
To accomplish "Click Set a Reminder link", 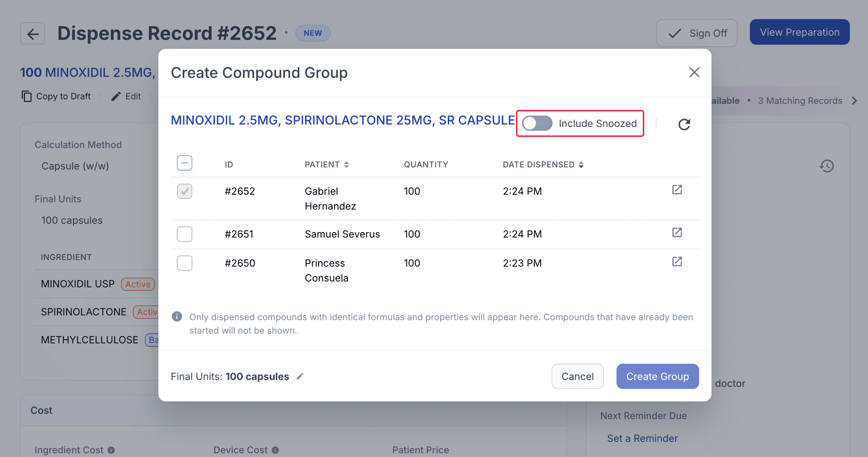I will point(642,438).
